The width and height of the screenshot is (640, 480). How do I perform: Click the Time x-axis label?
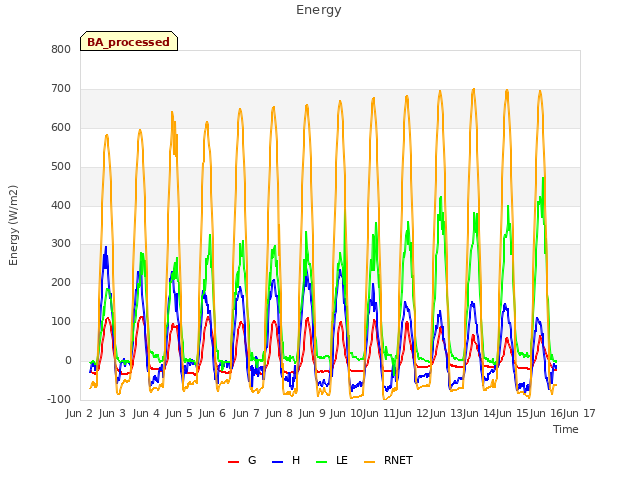click(x=566, y=429)
